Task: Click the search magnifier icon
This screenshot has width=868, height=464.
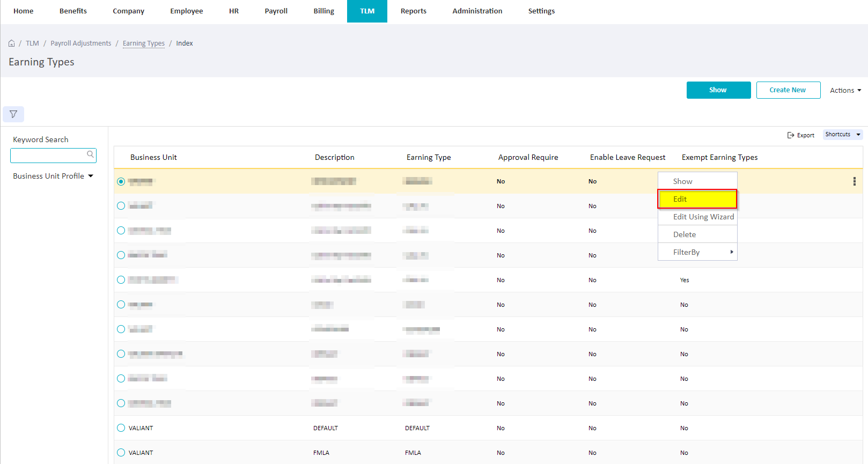Action: coord(90,154)
